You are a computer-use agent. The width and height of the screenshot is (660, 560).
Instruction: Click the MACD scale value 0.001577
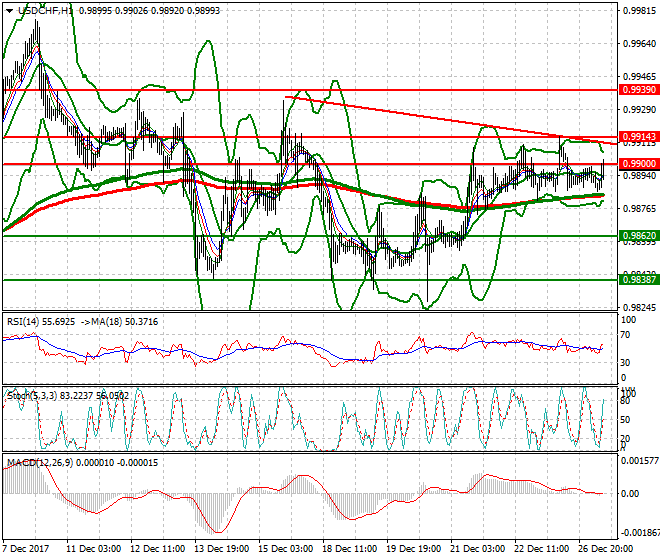640,461
